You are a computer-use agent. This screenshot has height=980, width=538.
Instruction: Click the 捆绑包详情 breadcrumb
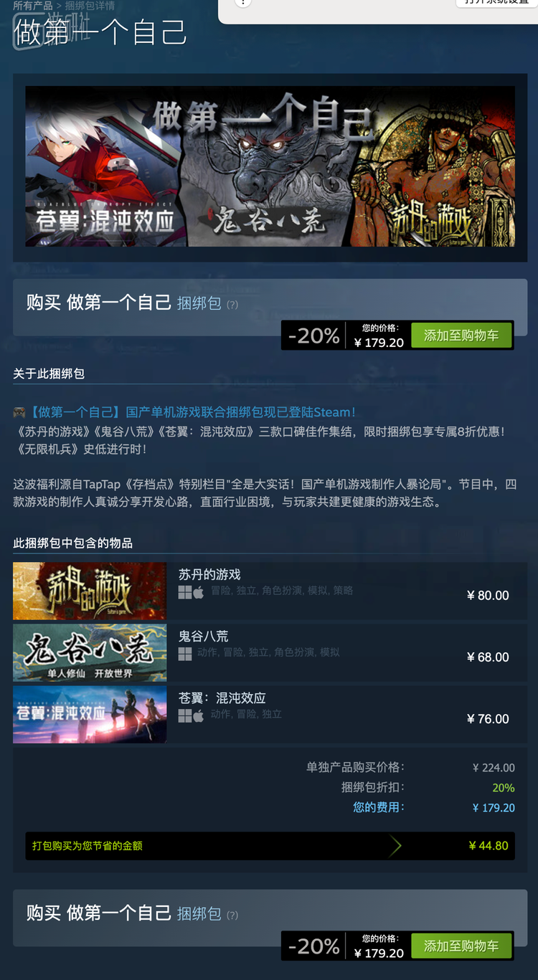(90, 6)
